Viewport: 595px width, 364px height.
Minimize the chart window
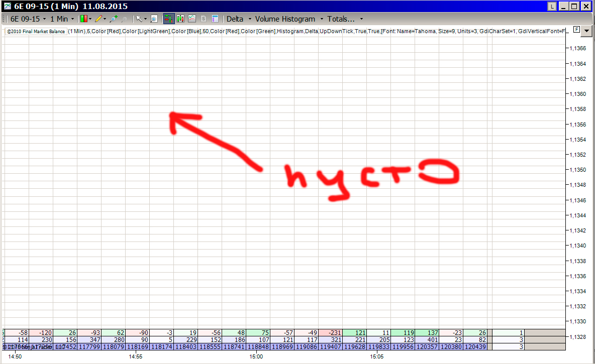click(x=563, y=6)
